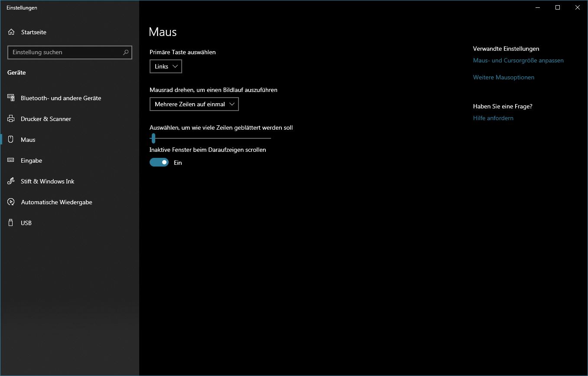This screenshot has width=588, height=376.
Task: Click the Startseite home icon
Action: 11,32
